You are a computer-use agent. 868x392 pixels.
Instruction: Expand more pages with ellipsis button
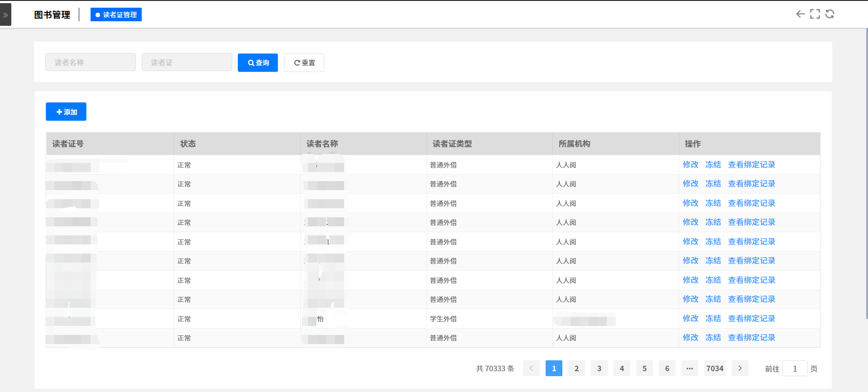point(690,368)
